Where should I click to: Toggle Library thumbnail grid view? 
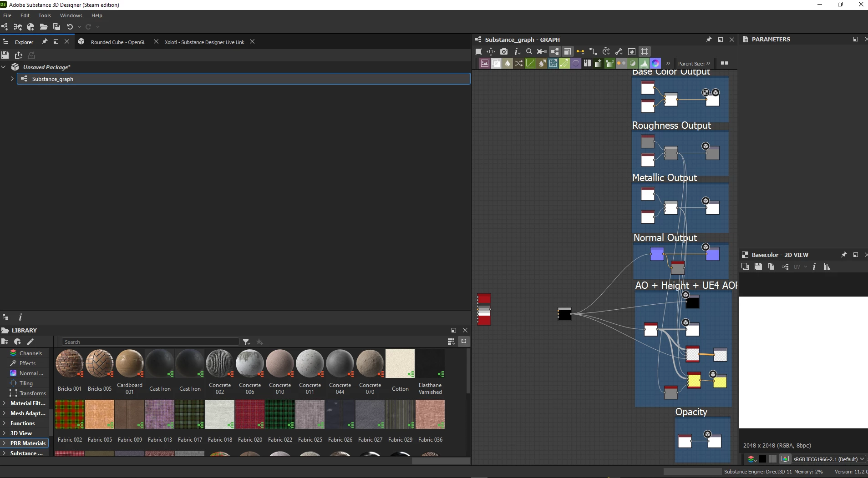pyautogui.click(x=451, y=342)
